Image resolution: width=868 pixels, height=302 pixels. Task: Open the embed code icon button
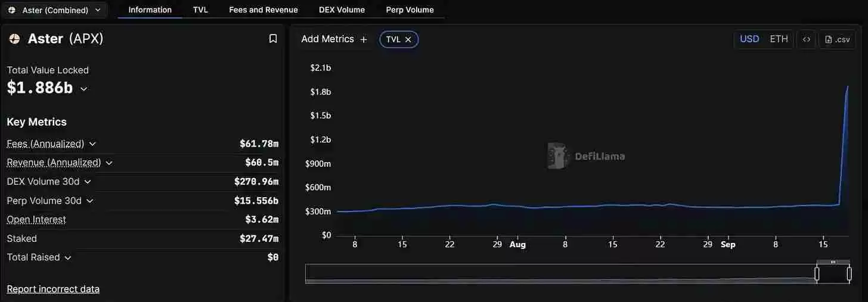[807, 39]
